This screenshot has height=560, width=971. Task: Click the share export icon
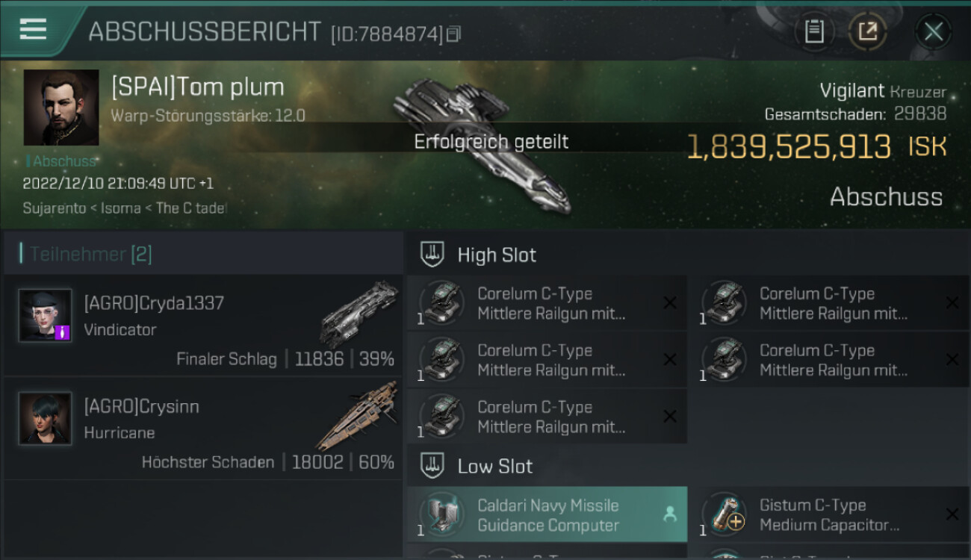click(x=867, y=31)
